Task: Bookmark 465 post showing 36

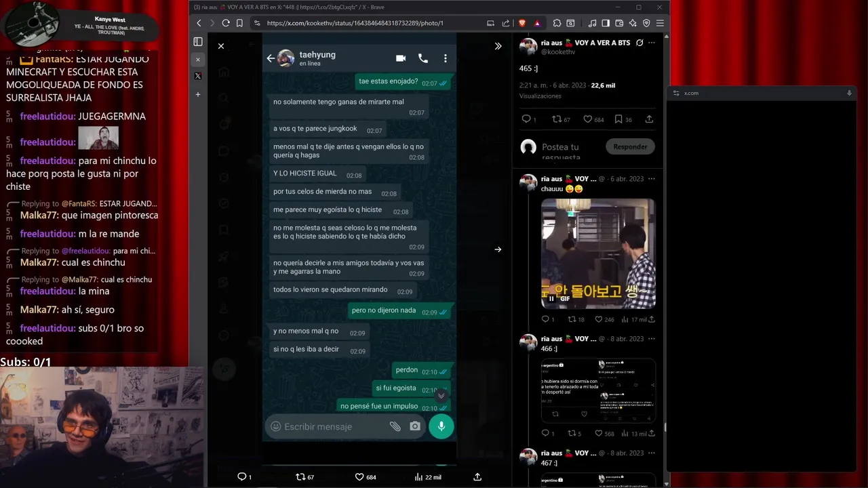Action: [x=623, y=119]
